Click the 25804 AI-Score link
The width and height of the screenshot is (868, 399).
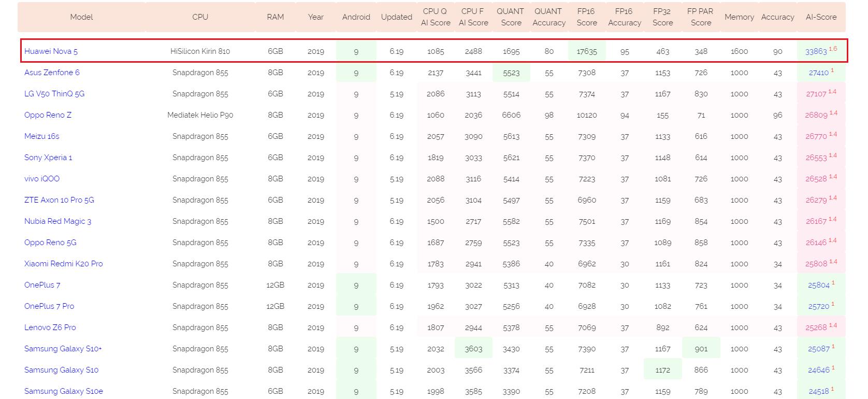click(x=819, y=285)
